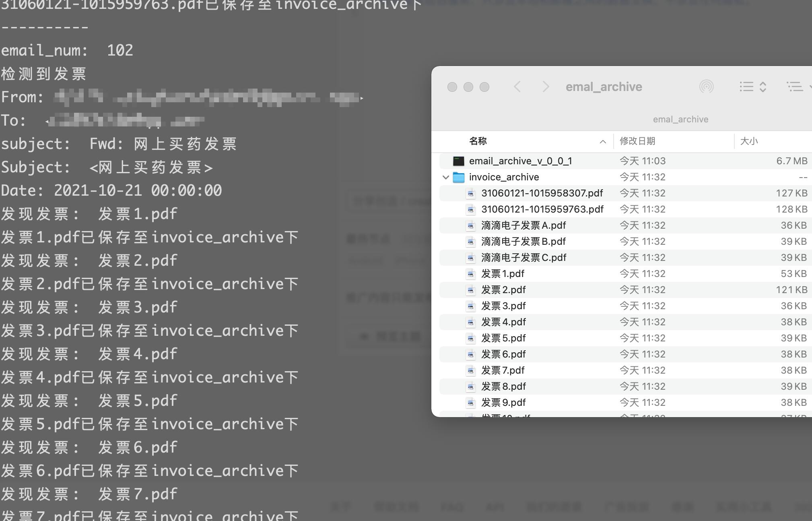Select the 滴滴电子发票C.pdf row
This screenshot has width=812, height=521.
tap(523, 258)
